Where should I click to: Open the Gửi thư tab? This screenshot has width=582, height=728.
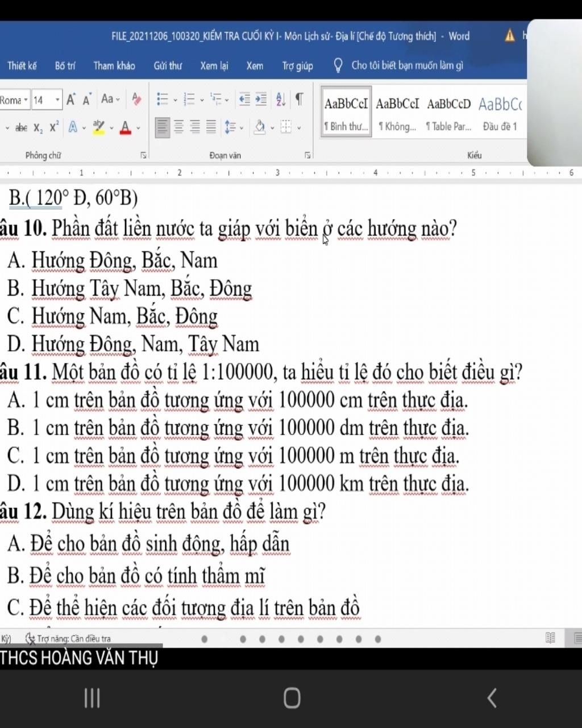[x=168, y=66]
